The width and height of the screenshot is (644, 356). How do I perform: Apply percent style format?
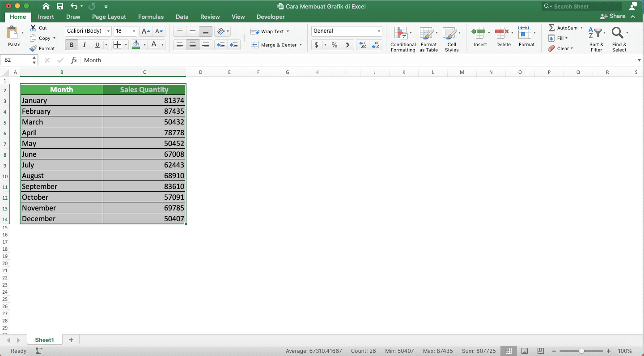point(334,45)
